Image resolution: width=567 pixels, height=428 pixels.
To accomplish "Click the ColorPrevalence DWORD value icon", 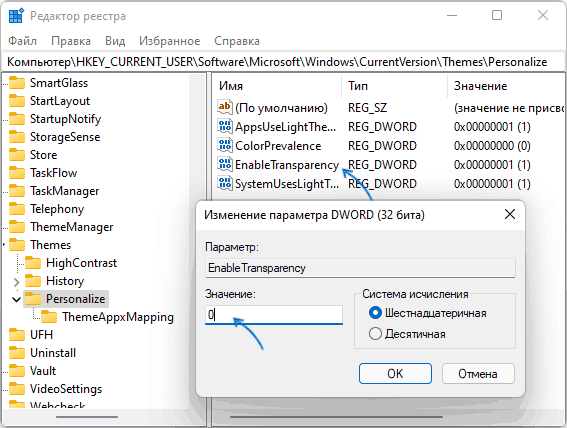I will pyautogui.click(x=225, y=145).
